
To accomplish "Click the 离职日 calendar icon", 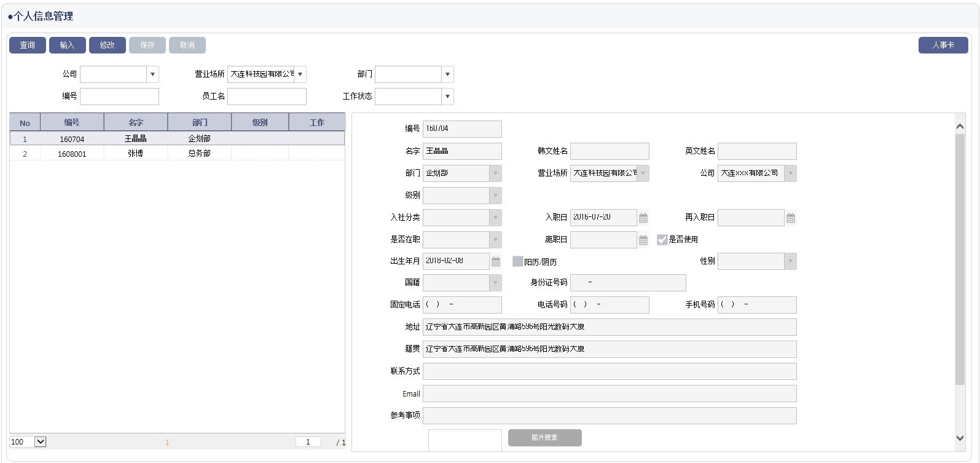I will pyautogui.click(x=643, y=240).
